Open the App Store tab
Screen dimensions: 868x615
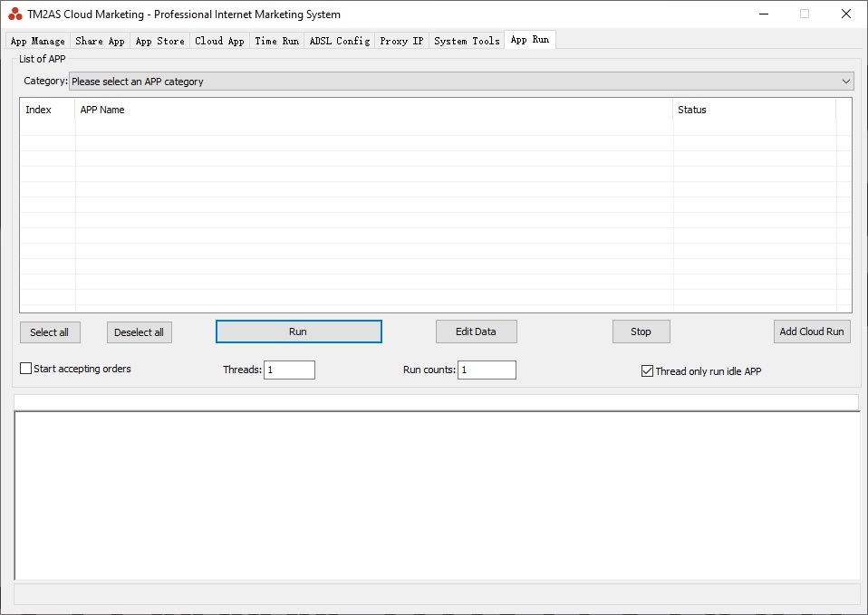pyautogui.click(x=159, y=41)
